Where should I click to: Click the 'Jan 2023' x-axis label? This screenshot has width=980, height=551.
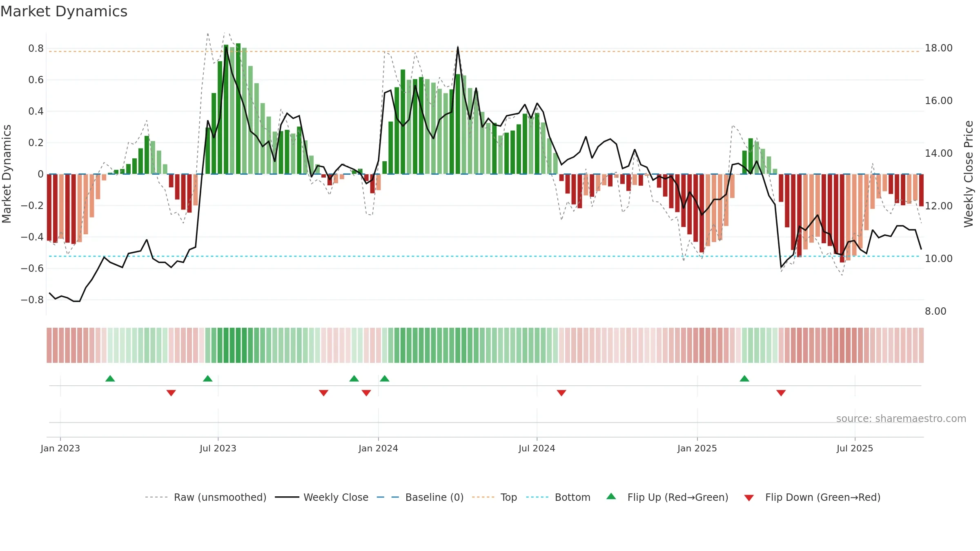(60, 448)
